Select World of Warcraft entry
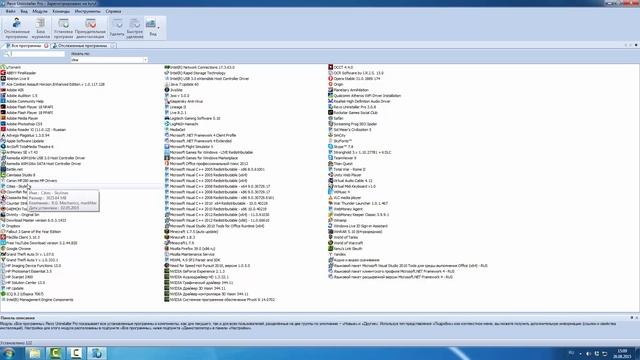The height and width of the screenshot is (360, 640). point(345,243)
